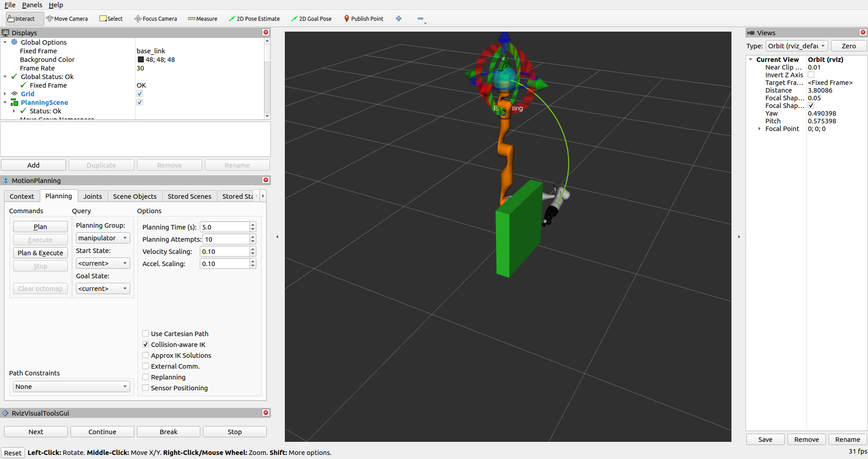Click Next in RvizVisualToolsGui
This screenshot has width=868, height=459.
click(36, 432)
